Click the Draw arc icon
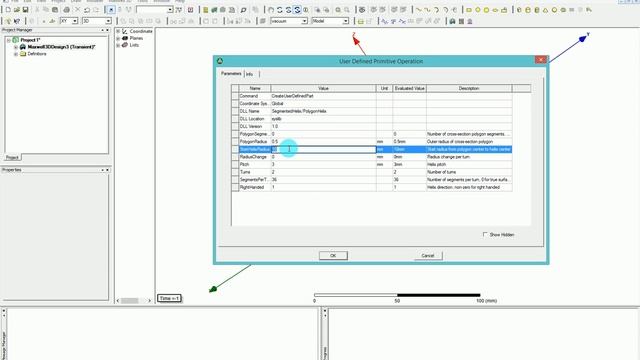Viewport: 640px width, 360px height. (x=436, y=9)
